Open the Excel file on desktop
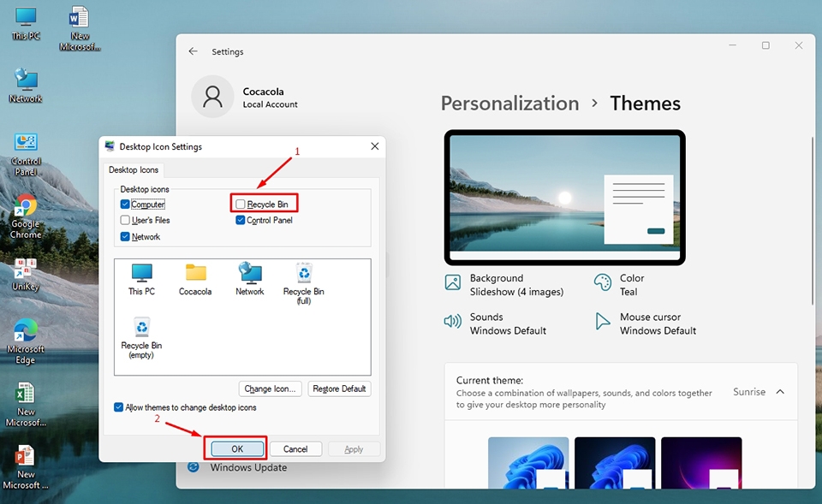Image resolution: width=822 pixels, height=504 pixels. [x=26, y=405]
